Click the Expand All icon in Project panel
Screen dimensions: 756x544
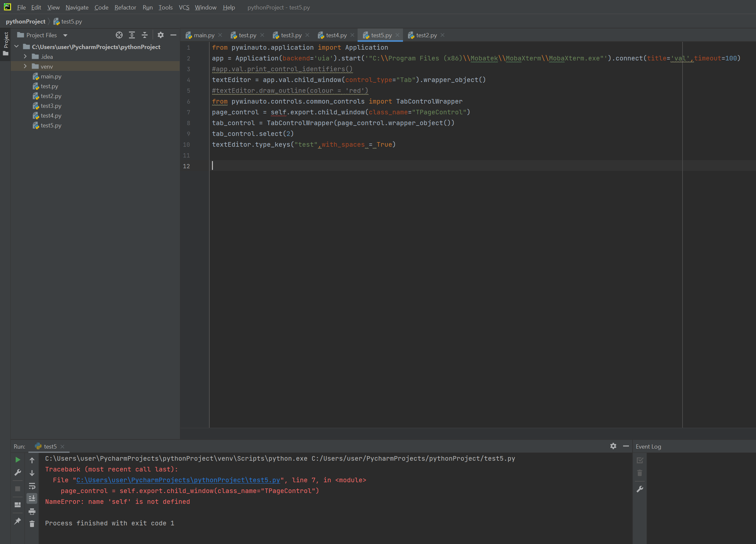coord(132,35)
